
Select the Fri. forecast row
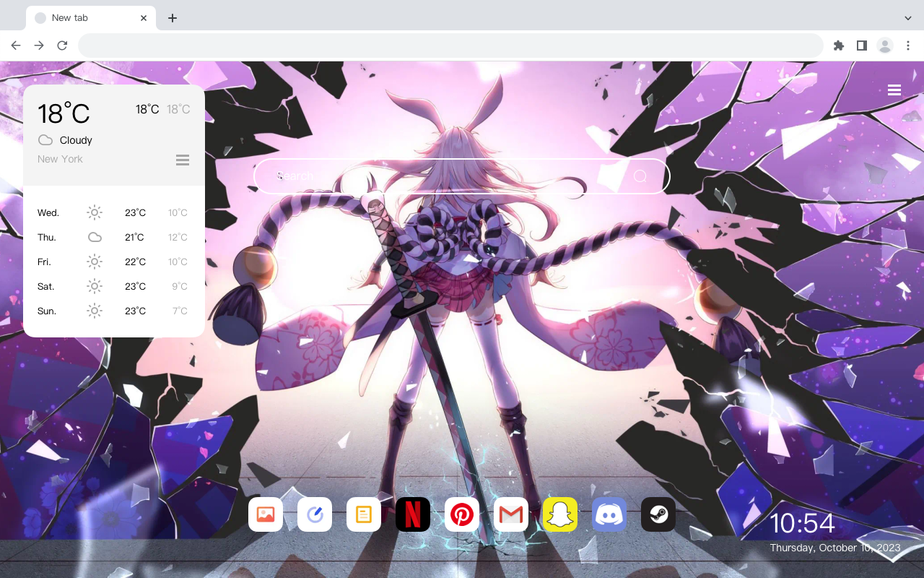click(x=114, y=262)
